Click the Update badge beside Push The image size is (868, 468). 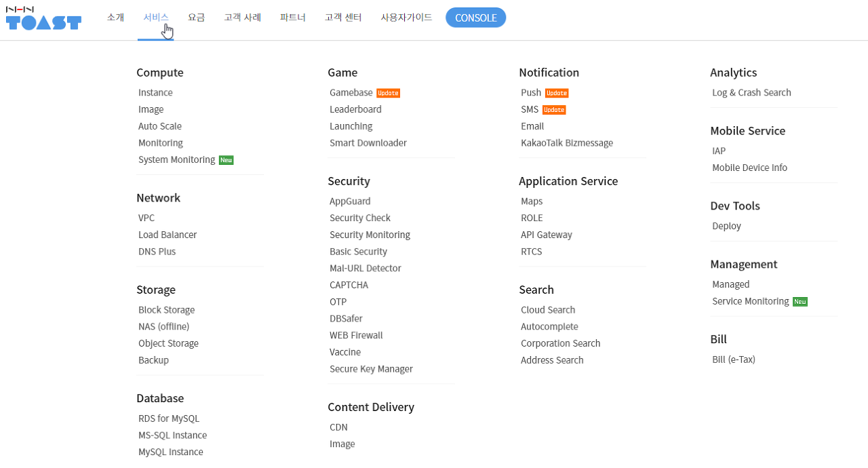click(x=557, y=93)
